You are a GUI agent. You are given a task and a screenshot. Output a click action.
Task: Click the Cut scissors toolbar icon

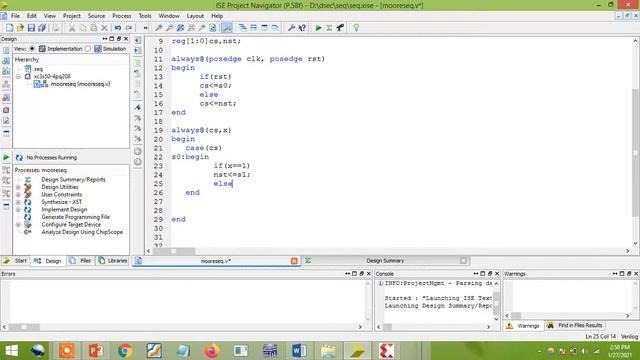click(x=72, y=28)
